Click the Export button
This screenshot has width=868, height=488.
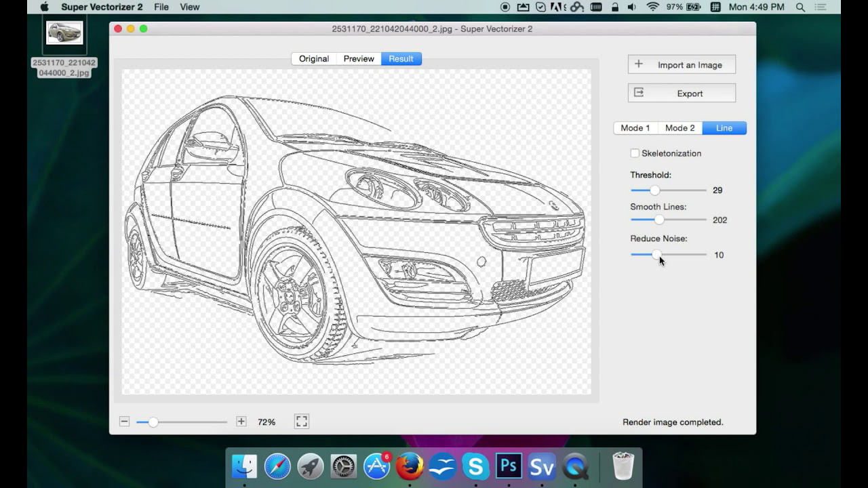tap(681, 92)
